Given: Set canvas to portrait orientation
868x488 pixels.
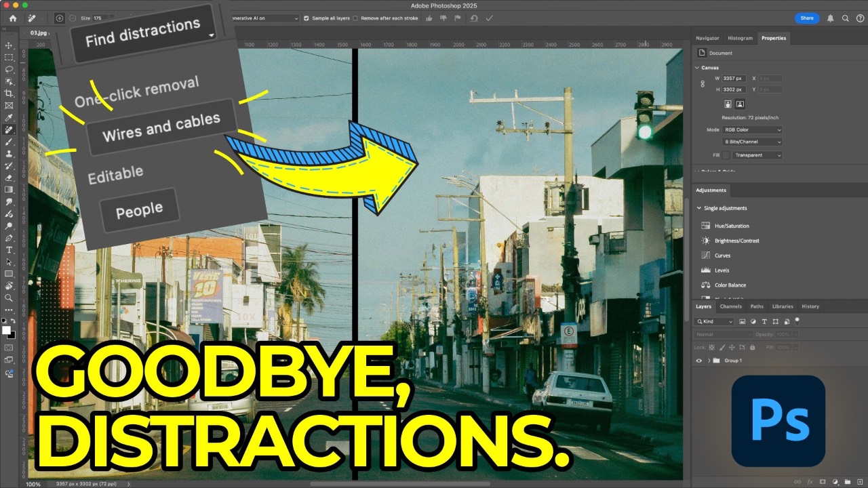Looking at the screenshot, I should point(728,104).
